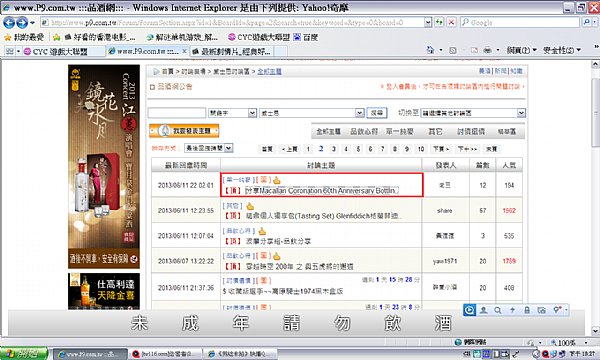Open the address bar history dropdown
Image resolution: width=600 pixels, height=360 pixels.
[x=428, y=22]
